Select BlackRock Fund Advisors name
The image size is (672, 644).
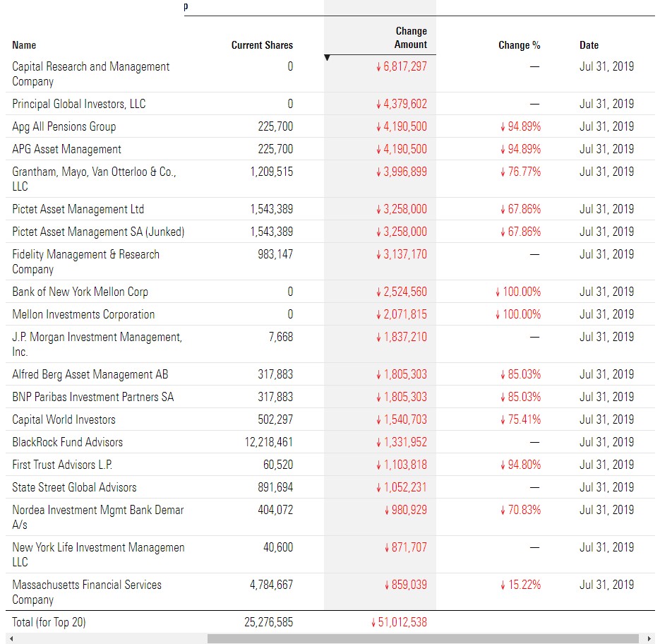[x=67, y=442]
